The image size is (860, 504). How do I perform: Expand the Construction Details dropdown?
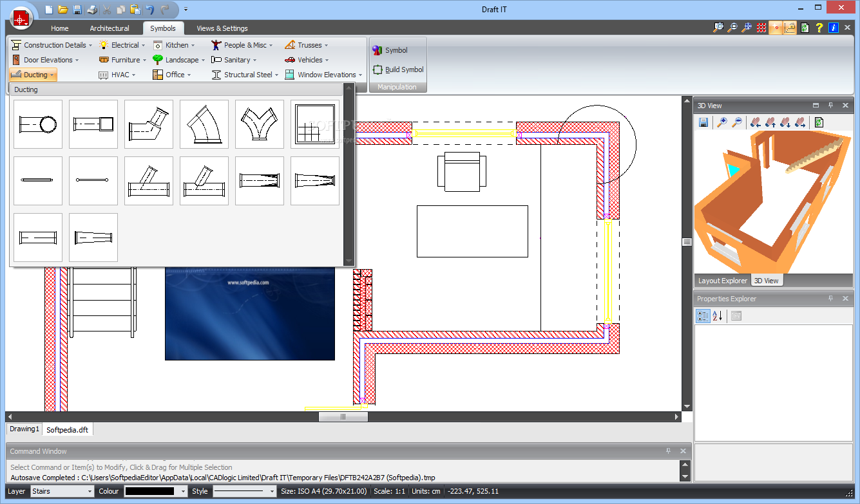(x=51, y=45)
